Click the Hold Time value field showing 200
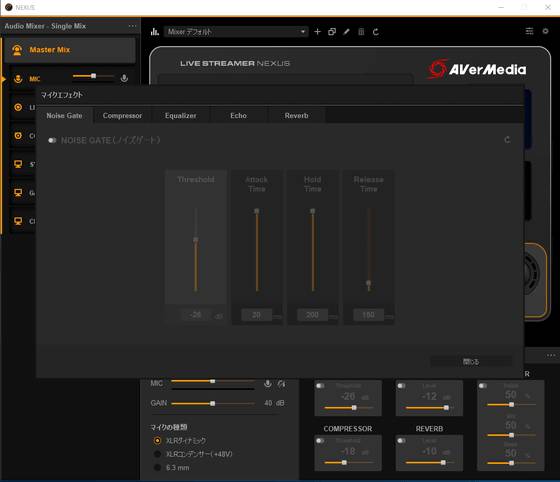This screenshot has width=560, height=482. pyautogui.click(x=312, y=315)
